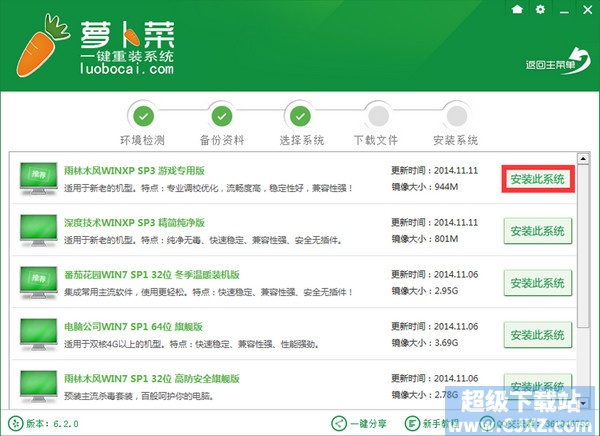Install 电脑公司WIN7 SP1 64位 旗舰版 system
This screenshot has width=600, height=436.
(x=538, y=335)
